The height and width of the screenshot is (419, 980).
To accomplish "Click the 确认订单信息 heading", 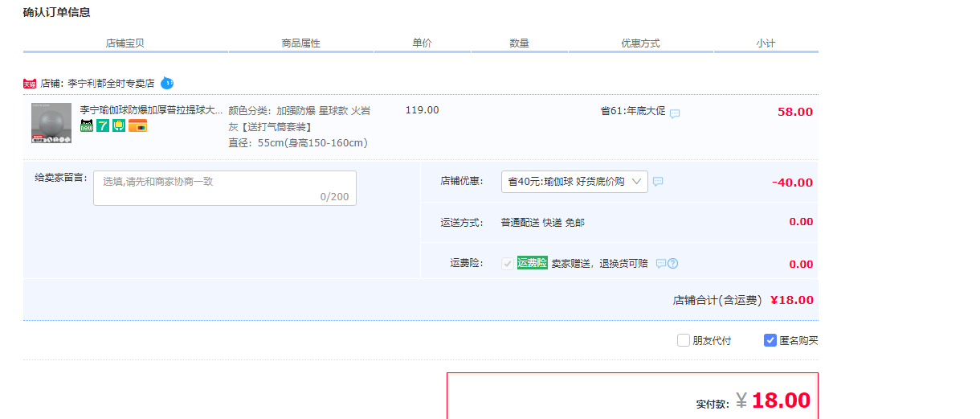I will 56,12.
